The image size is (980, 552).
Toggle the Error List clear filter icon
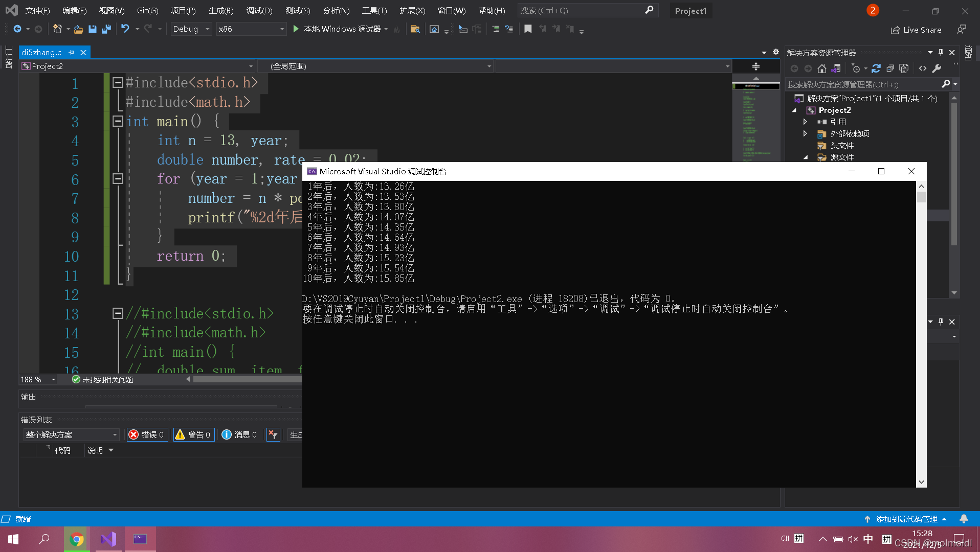(x=273, y=434)
